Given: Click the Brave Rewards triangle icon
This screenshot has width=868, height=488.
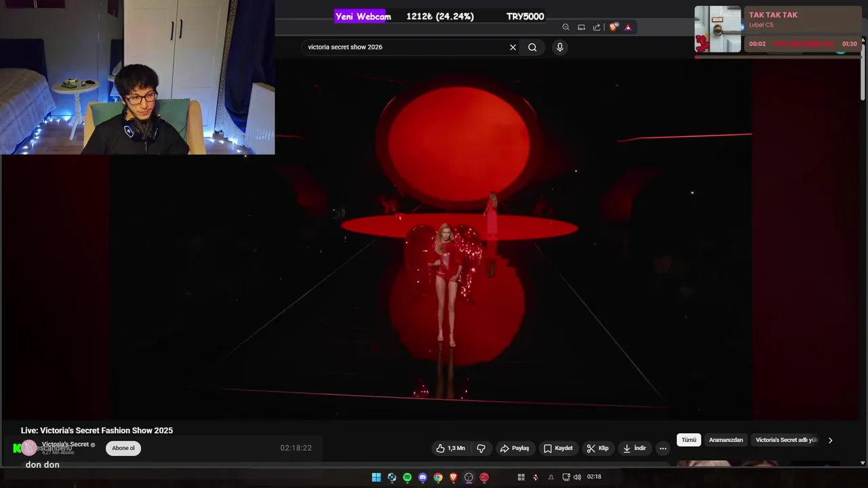Looking at the screenshot, I should [628, 27].
